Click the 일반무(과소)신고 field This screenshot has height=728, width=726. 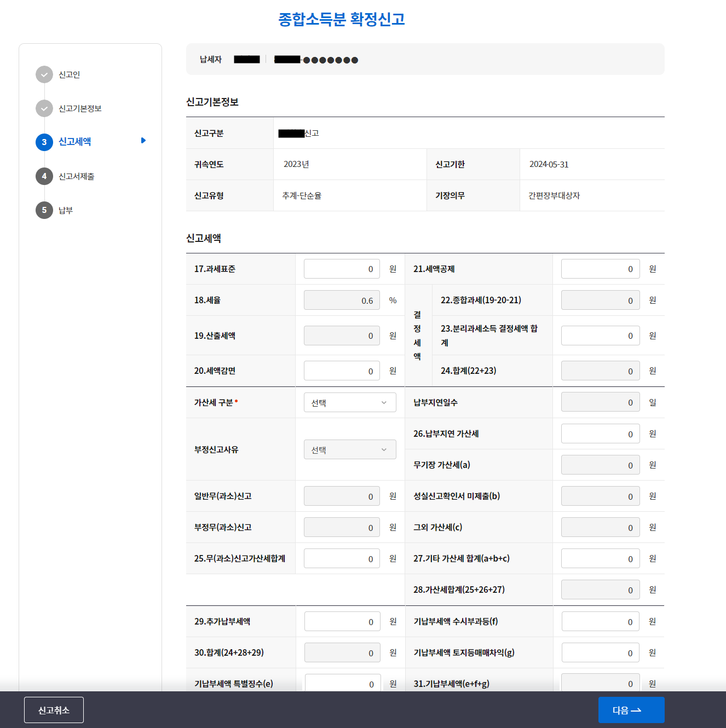click(x=342, y=496)
